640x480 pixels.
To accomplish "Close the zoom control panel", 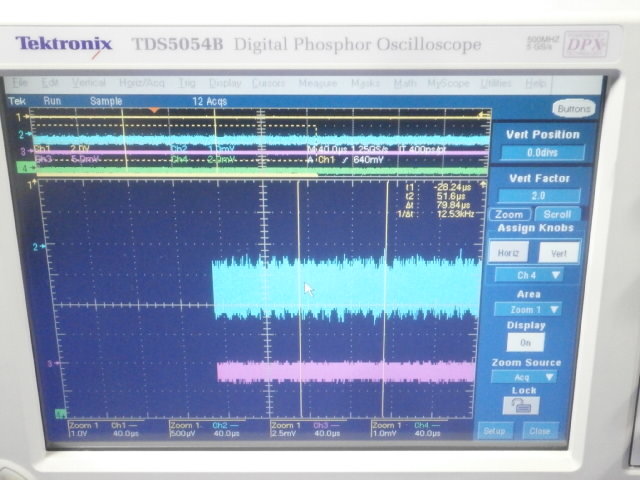I will coord(540,431).
